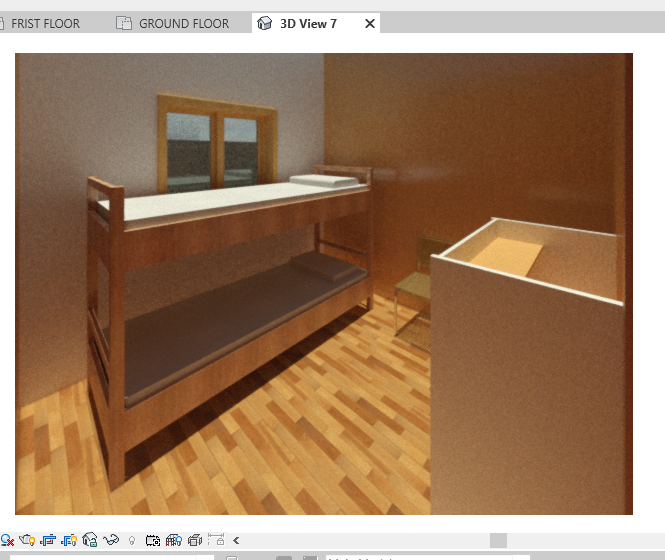Open the Show Rendering Dialog teapot icon
Screen dimensions: 665x560
coord(27,540)
